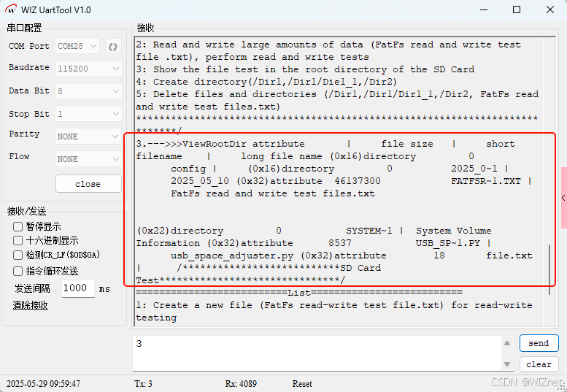Click the SYSTEM~1 short filename
The width and height of the screenshot is (567, 392).
pos(369,231)
